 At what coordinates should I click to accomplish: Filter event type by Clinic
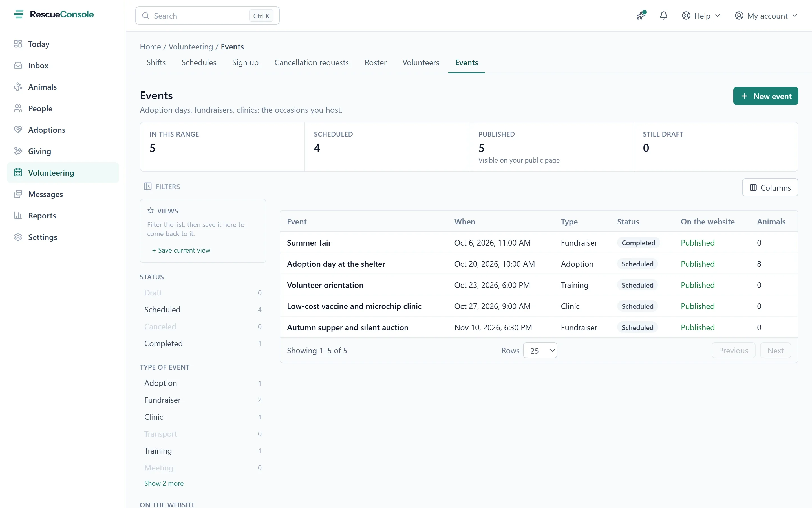coord(203,417)
